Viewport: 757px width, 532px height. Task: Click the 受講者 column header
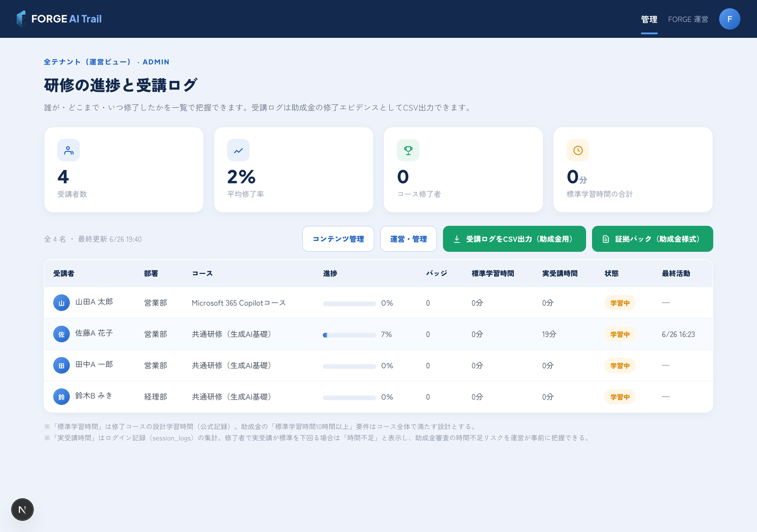pyautogui.click(x=63, y=273)
